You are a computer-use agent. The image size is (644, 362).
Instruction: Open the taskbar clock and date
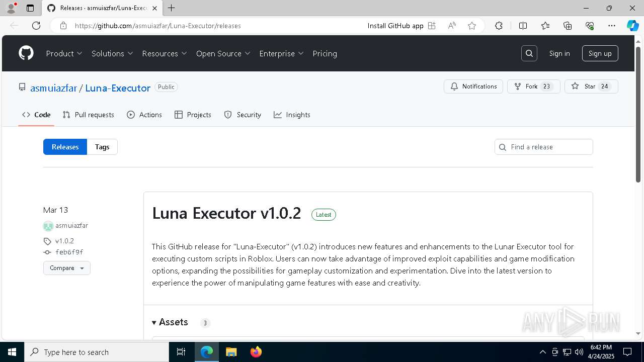pos(601,352)
